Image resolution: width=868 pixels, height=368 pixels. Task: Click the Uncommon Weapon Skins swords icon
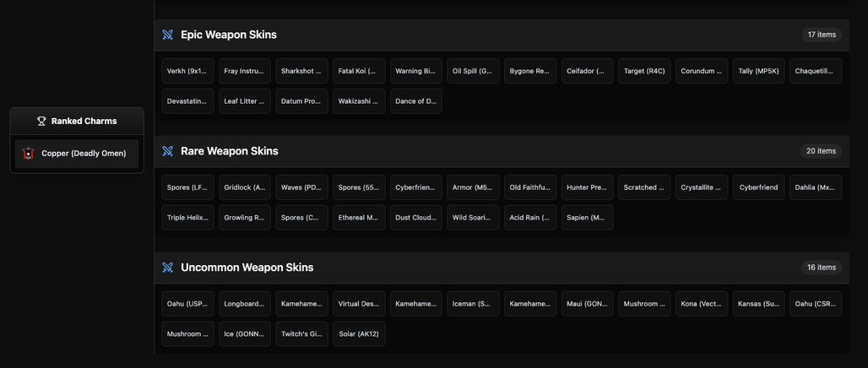(168, 268)
